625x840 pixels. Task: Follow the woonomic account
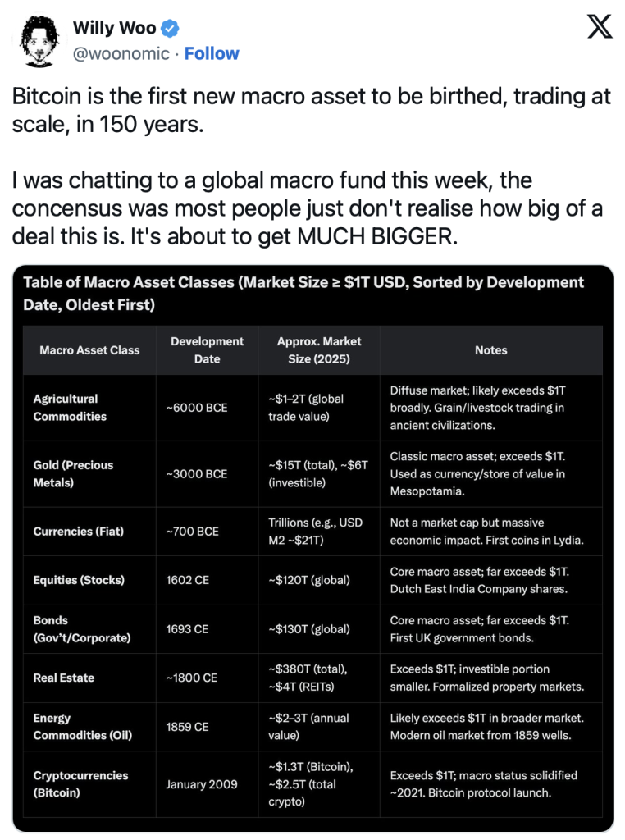[212, 53]
